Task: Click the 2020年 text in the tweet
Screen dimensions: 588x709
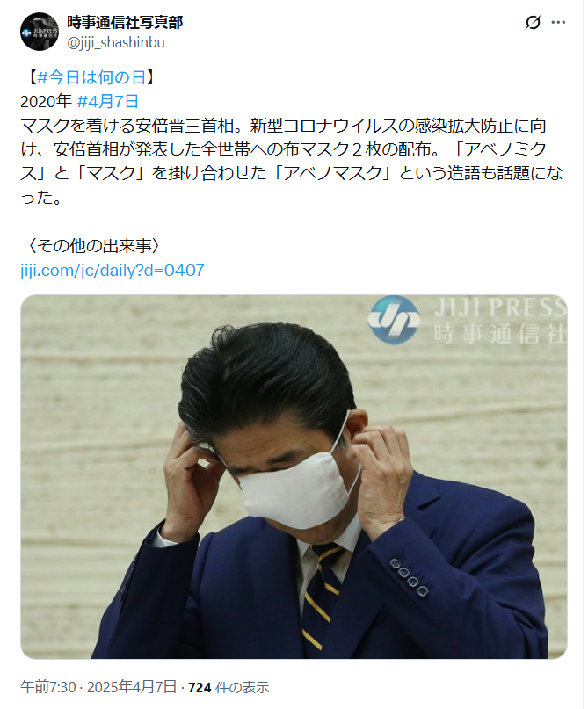Action: (x=46, y=101)
